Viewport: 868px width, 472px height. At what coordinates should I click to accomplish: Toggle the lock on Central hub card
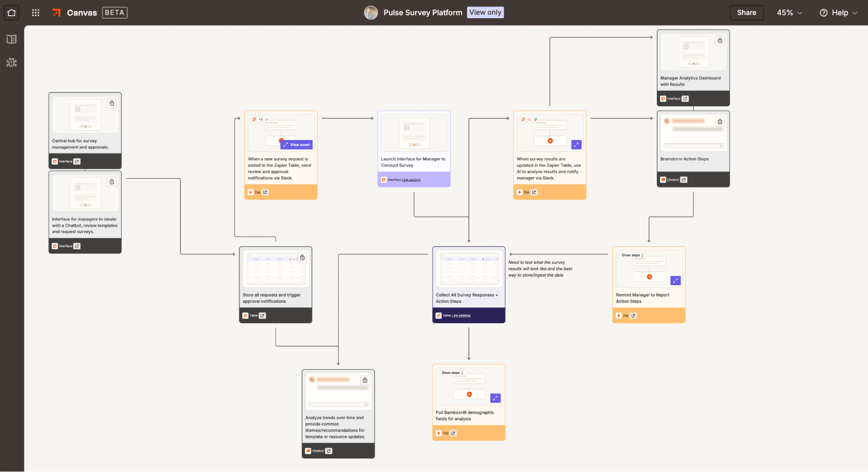point(112,103)
